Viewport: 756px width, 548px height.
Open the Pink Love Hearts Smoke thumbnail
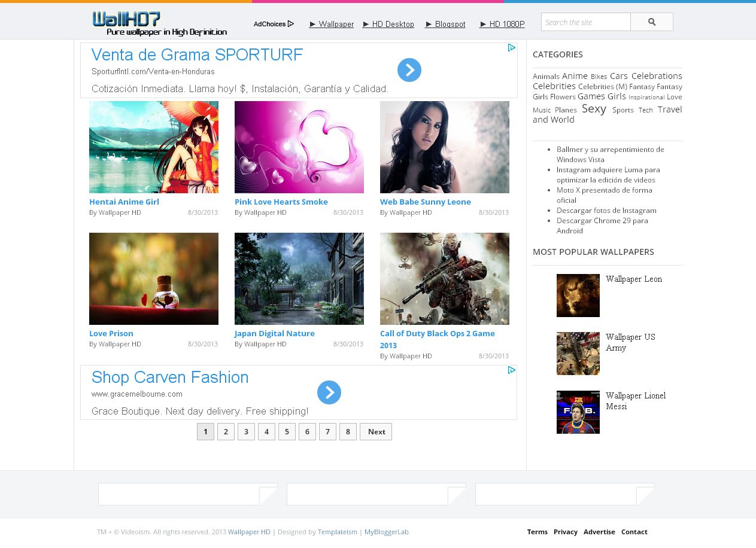(299, 147)
